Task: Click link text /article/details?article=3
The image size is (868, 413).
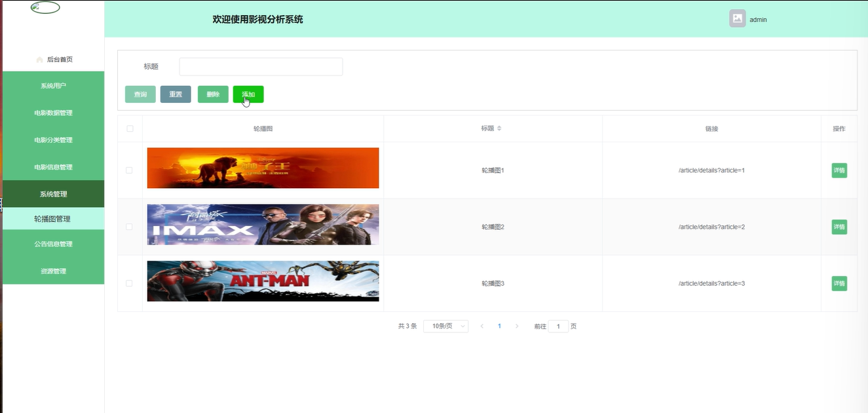Action: (711, 283)
